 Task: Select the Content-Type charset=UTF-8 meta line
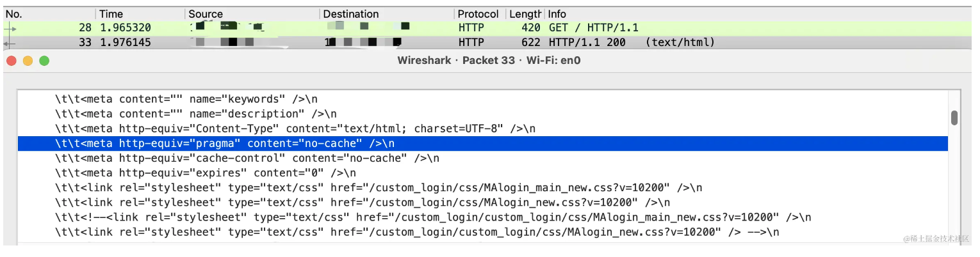[483, 128]
